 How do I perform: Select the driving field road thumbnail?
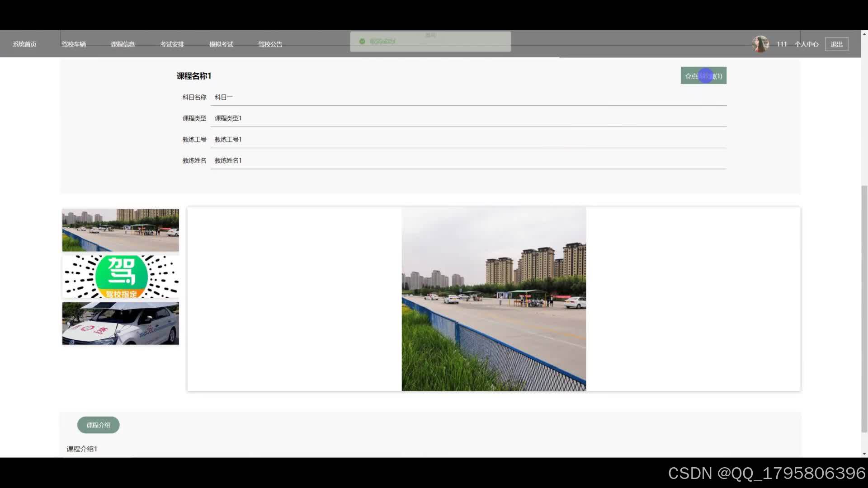(x=120, y=230)
